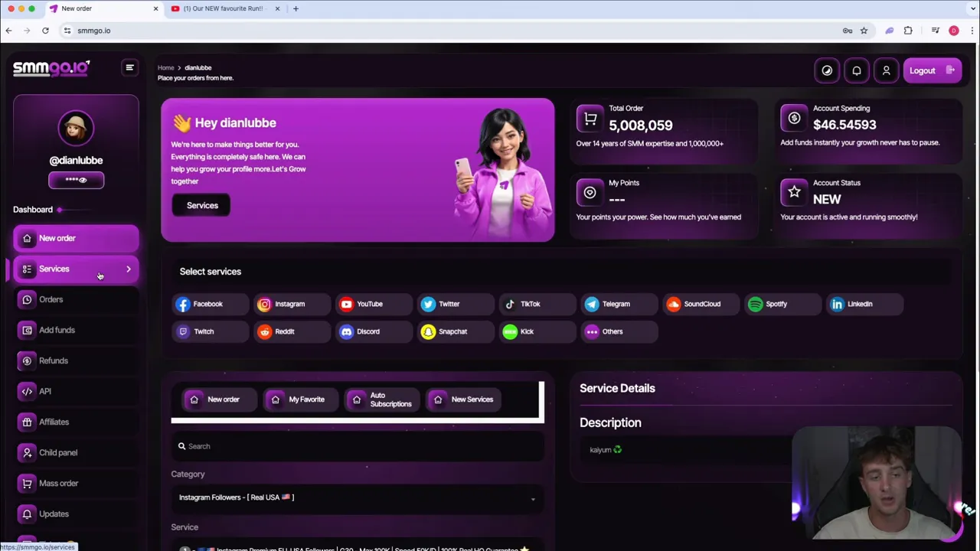980x551 pixels.
Task: Click the Services button in welcome banner
Action: 202,205
